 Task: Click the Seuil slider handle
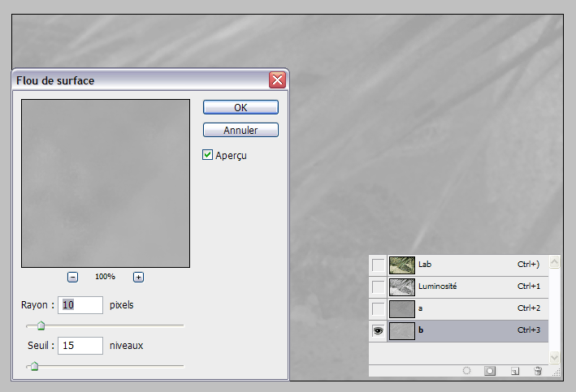coord(35,366)
